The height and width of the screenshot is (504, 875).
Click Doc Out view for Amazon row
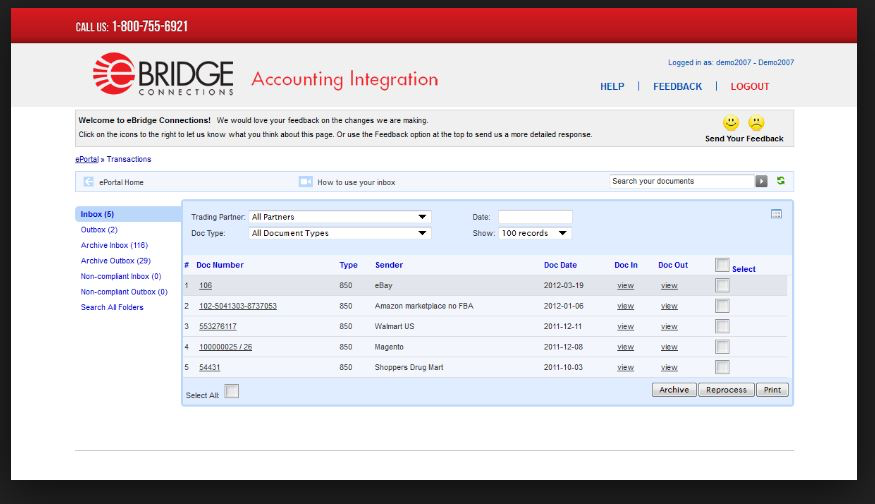(669, 306)
